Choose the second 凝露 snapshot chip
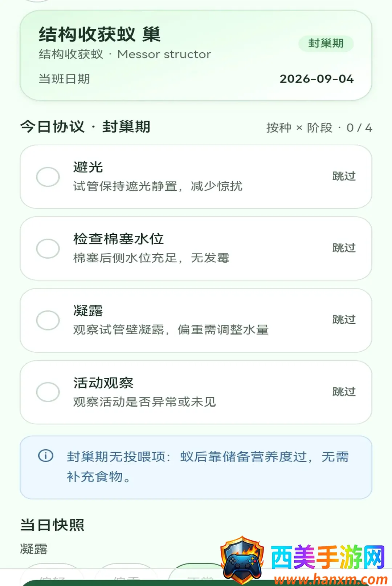This screenshot has width=392, height=586. (126, 575)
